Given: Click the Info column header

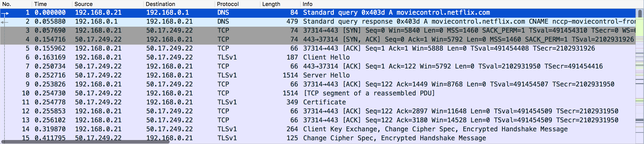Looking at the screenshot, I should click(307, 4).
